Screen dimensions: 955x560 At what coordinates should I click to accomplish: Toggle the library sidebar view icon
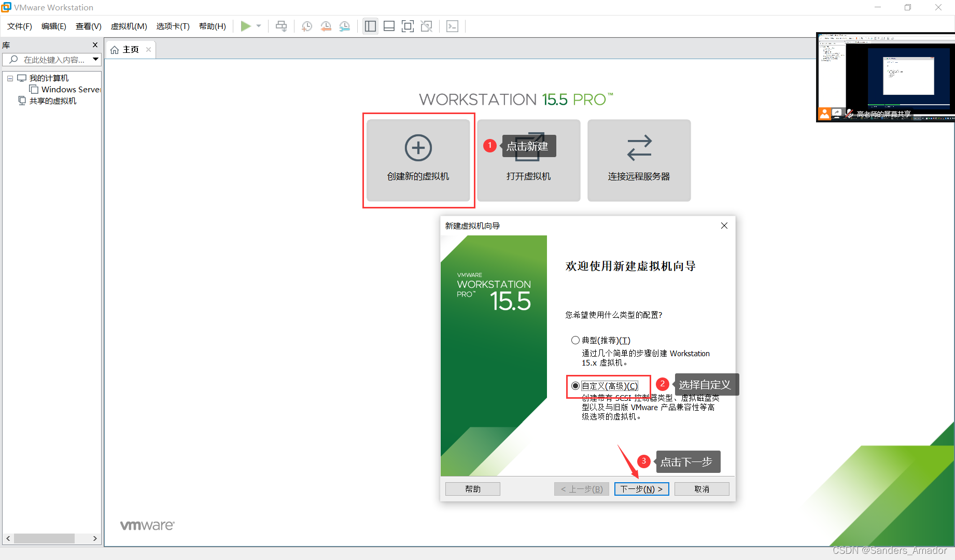point(370,26)
